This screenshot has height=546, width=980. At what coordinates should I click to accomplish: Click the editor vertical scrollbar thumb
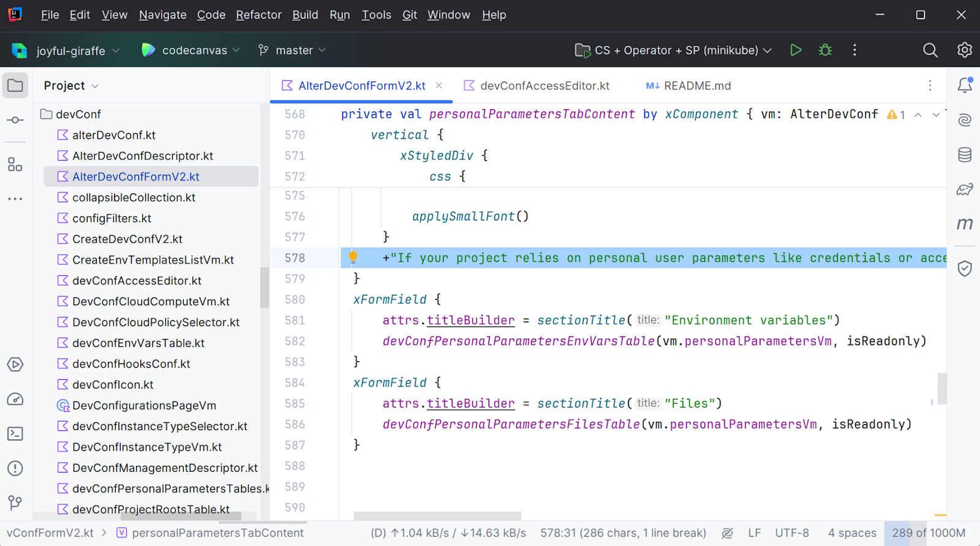pos(942,389)
